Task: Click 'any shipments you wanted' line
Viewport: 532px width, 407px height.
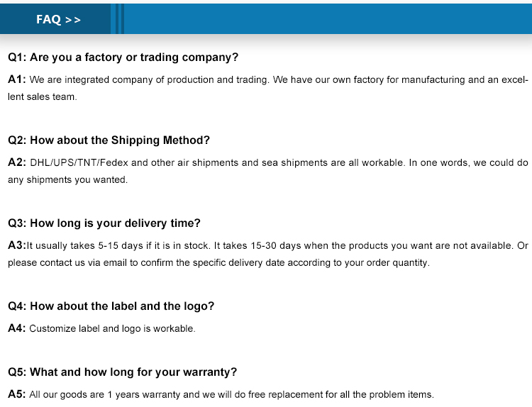Action: [67, 180]
